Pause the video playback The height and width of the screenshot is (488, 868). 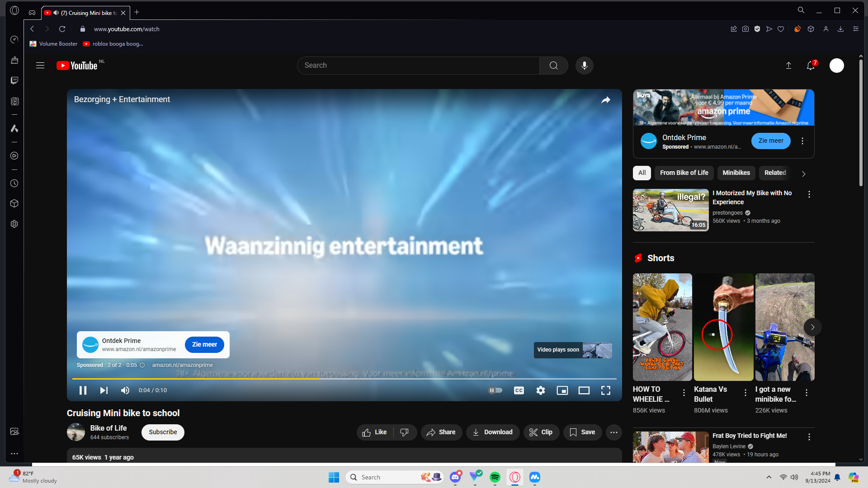click(x=83, y=390)
